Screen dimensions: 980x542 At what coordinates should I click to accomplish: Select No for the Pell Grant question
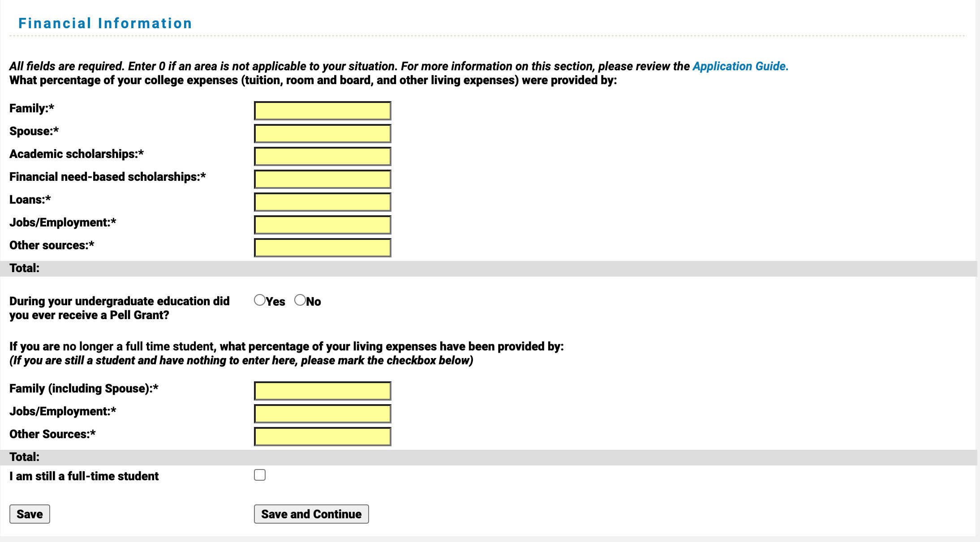pos(299,300)
